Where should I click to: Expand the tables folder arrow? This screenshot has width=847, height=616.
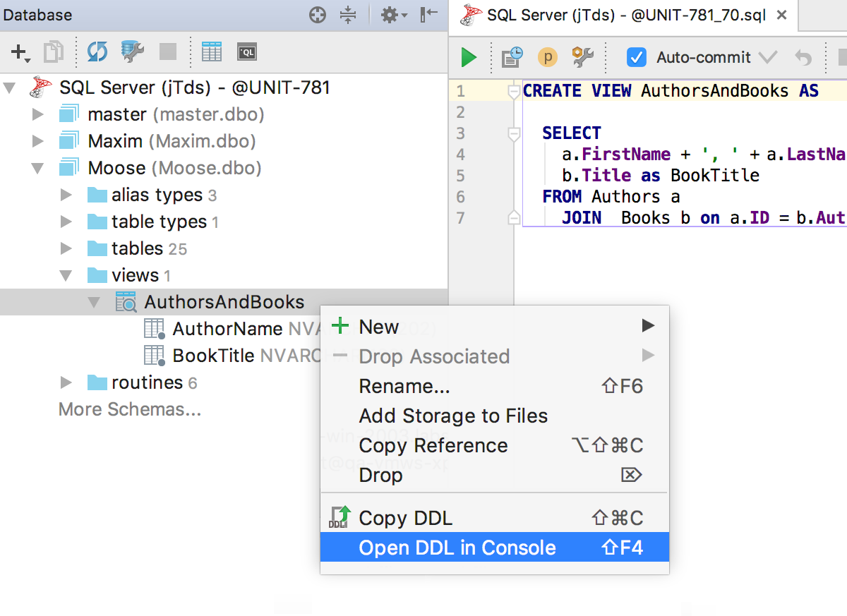66,248
